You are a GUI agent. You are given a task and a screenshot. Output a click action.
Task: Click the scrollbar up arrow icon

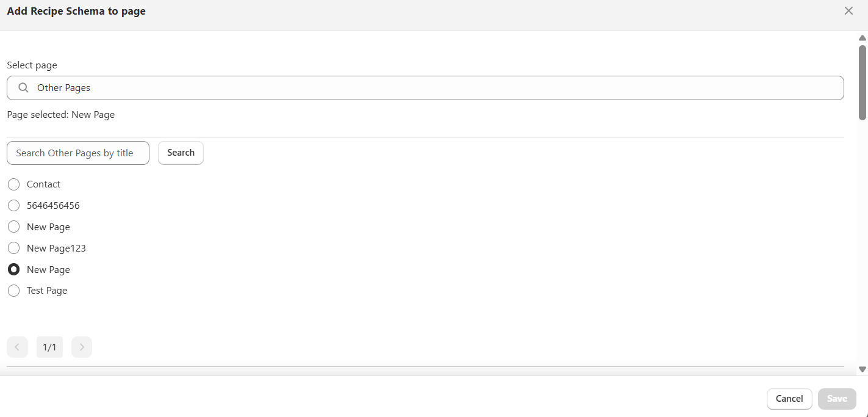pos(861,37)
